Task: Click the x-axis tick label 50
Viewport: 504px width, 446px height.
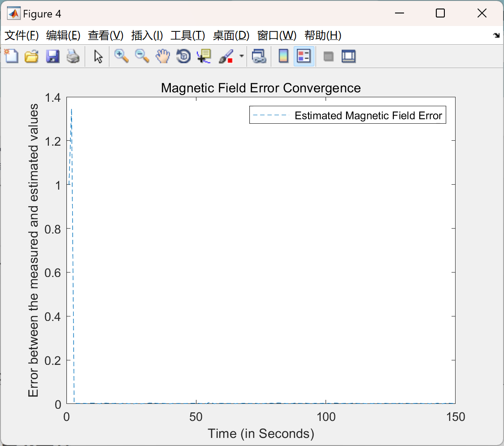Action: (196, 417)
